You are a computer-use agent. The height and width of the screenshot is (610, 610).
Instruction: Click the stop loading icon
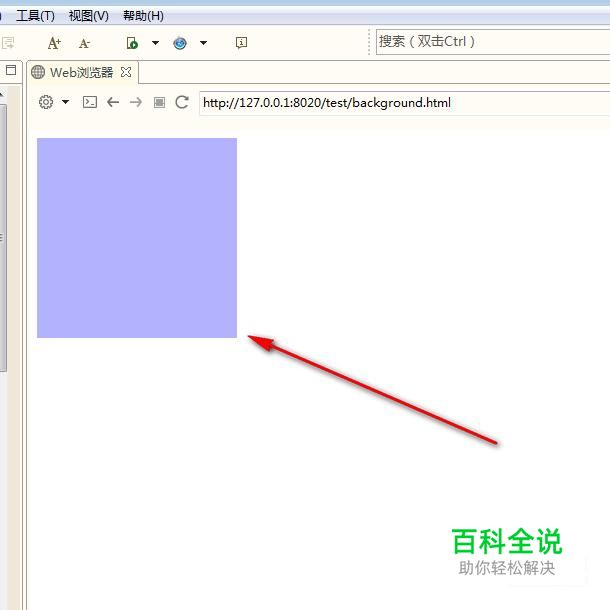tap(159, 103)
